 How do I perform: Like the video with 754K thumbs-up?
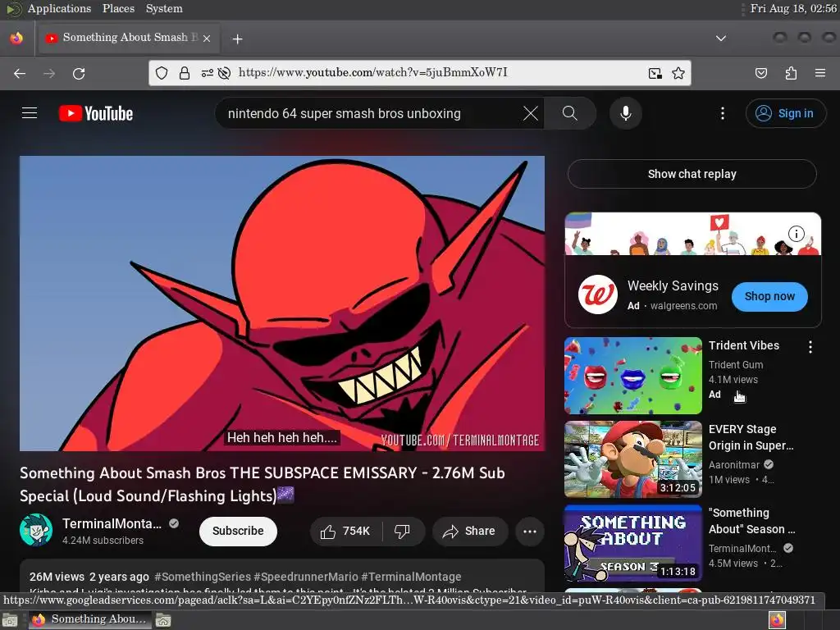(x=345, y=531)
